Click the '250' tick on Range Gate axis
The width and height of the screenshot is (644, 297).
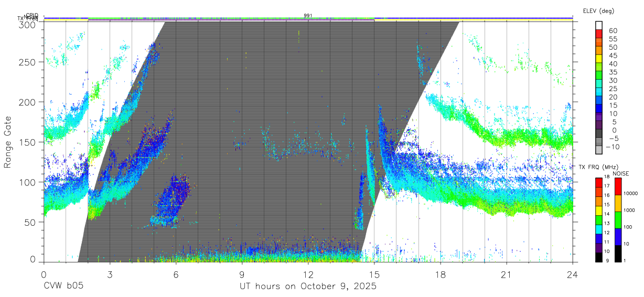28,62
